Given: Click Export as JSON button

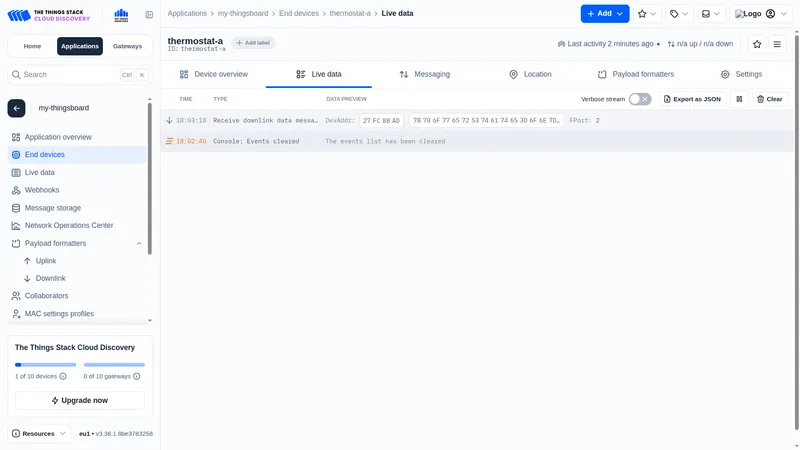Looking at the screenshot, I should tap(692, 99).
